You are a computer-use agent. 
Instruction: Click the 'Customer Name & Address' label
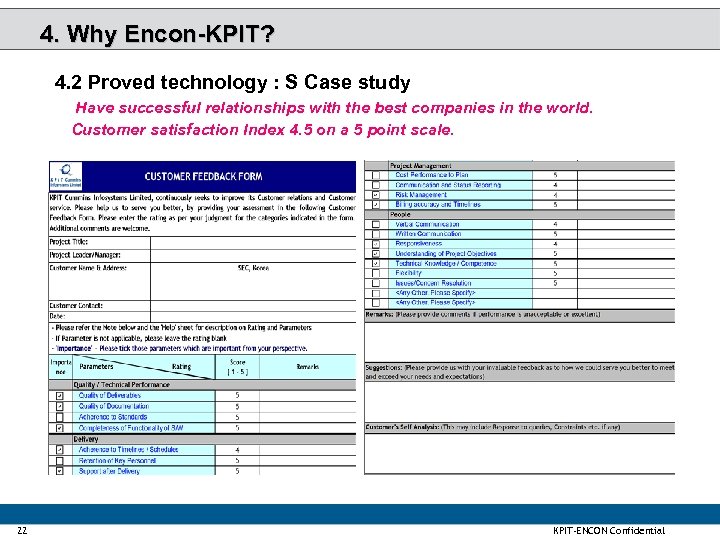pos(88,268)
